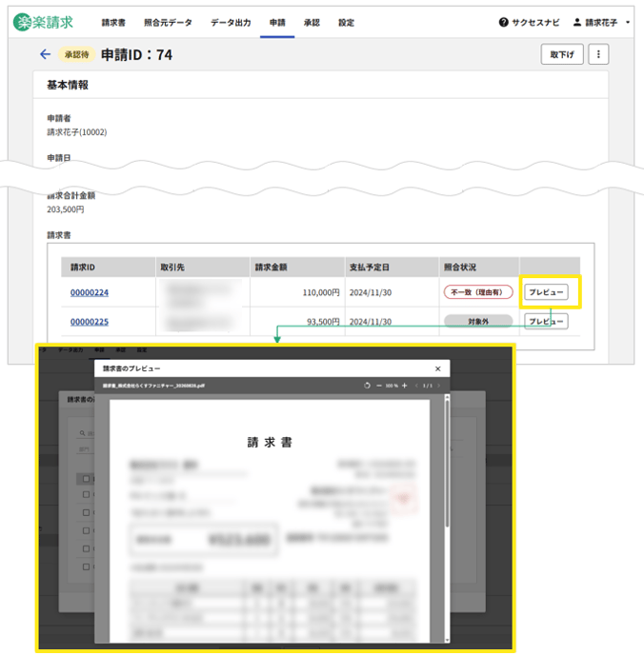The width and height of the screenshot is (644, 655).
Task: Click the 110,000円 amount cell
Action: pos(321,292)
